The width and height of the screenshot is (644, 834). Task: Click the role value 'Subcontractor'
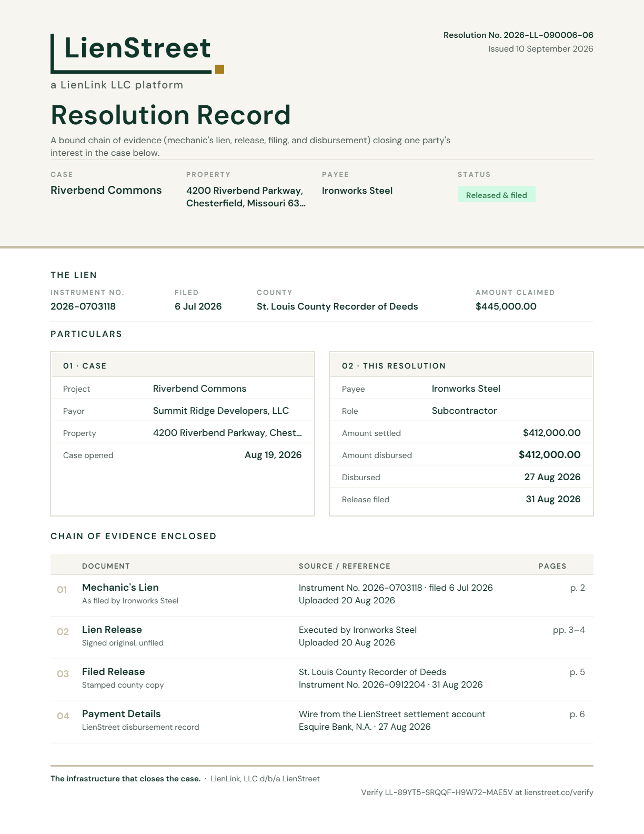(x=464, y=411)
